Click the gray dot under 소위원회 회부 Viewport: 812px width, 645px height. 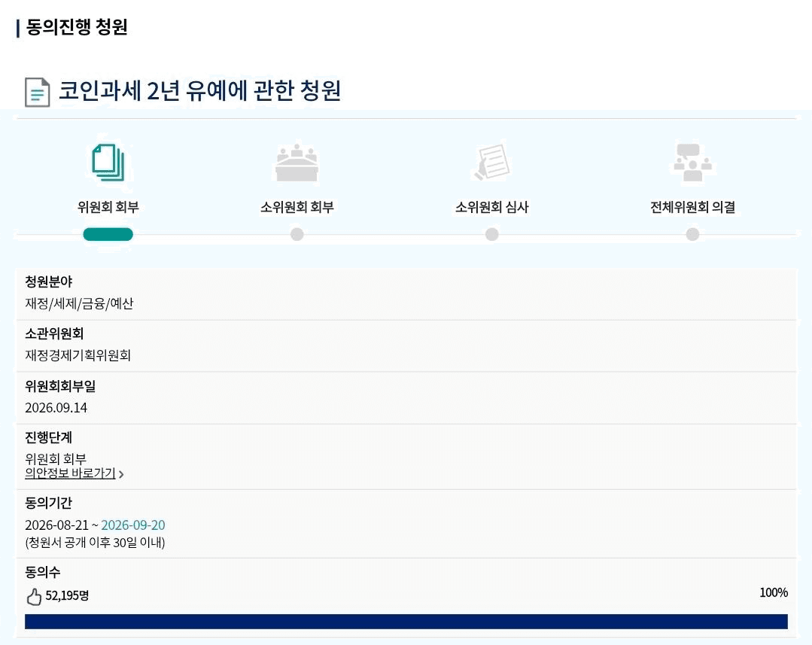[297, 234]
